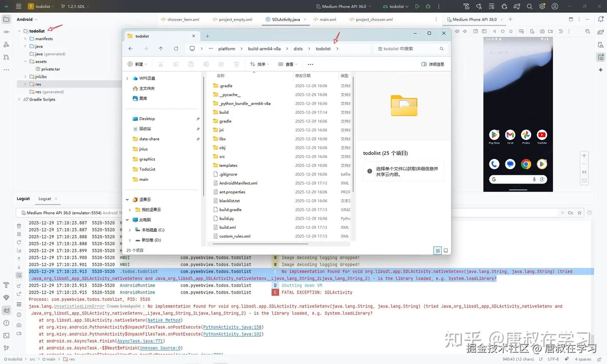Switch to the SDLActivity.java editor tab
This screenshot has width=607, height=364.
pos(285,19)
